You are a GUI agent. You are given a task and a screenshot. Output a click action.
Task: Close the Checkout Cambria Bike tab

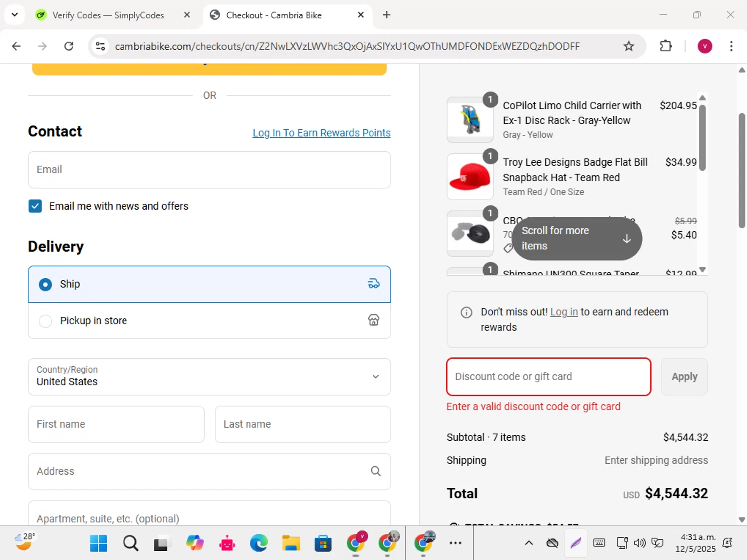coord(361,15)
